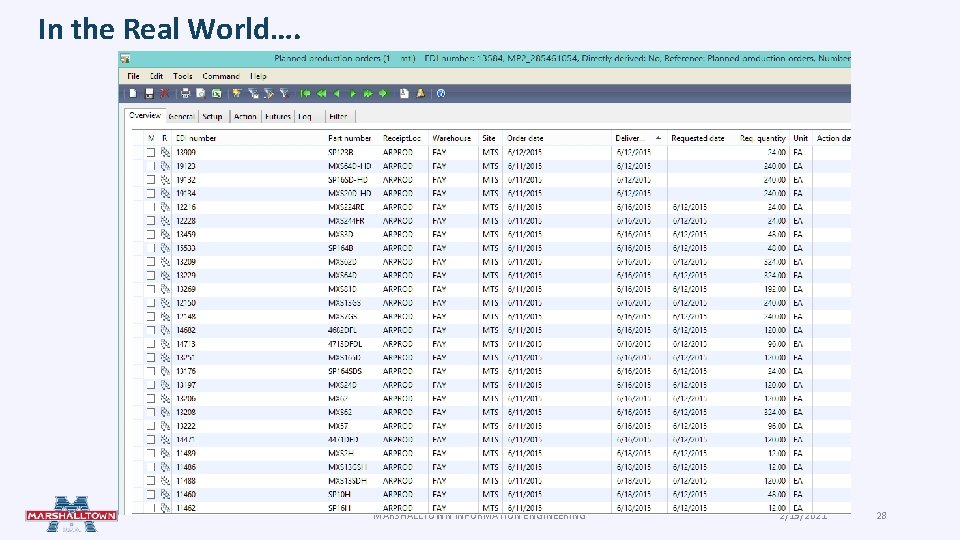The height and width of the screenshot is (540, 960).
Task: Tick the mark checkbox for row 19134
Action: pos(151,193)
